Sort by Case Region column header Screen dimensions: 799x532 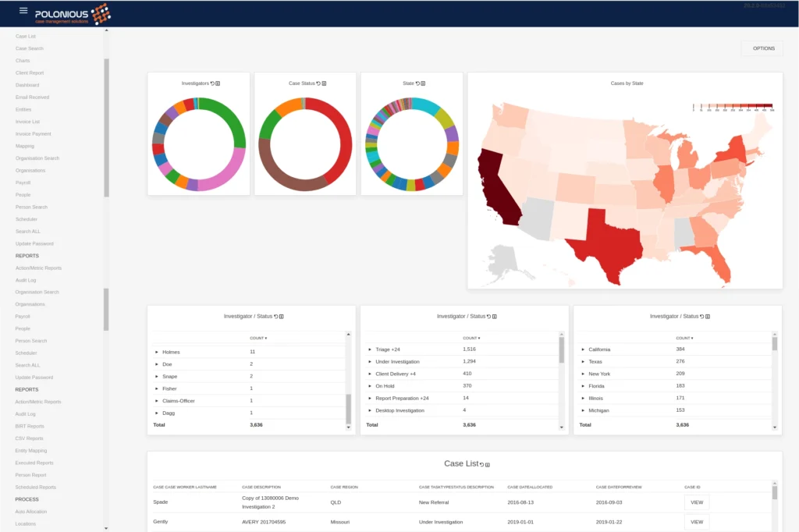pyautogui.click(x=344, y=487)
